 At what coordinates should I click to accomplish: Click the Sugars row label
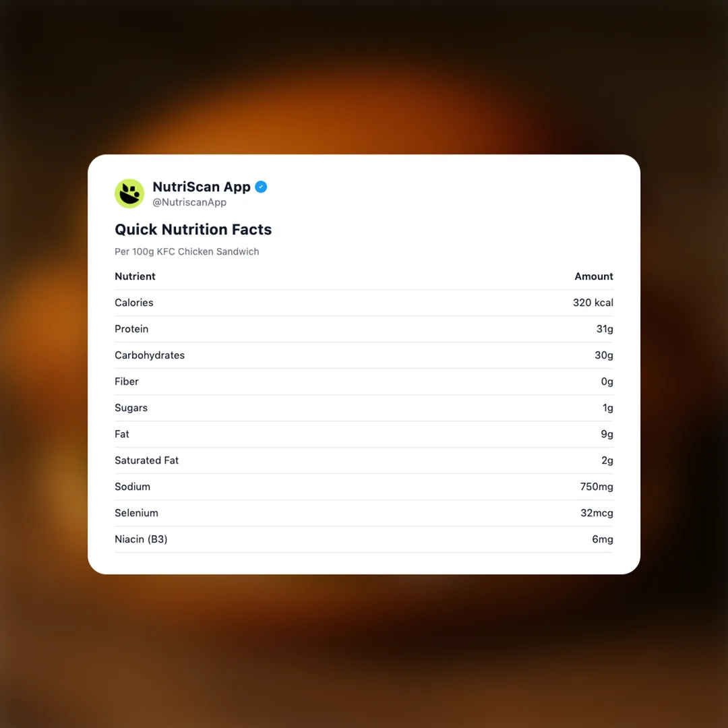pos(131,408)
